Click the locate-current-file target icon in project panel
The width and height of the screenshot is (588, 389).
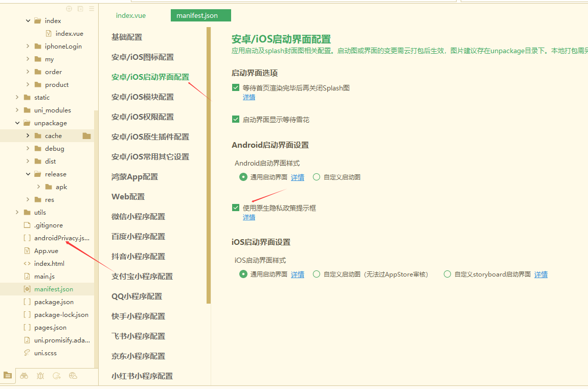(x=69, y=9)
